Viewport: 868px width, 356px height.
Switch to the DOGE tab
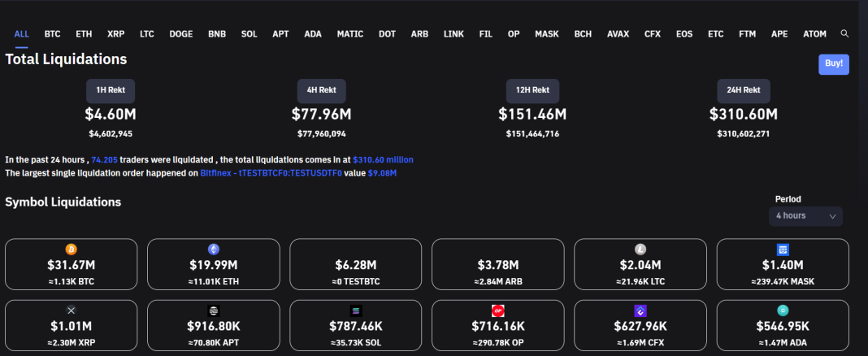pyautogui.click(x=180, y=34)
